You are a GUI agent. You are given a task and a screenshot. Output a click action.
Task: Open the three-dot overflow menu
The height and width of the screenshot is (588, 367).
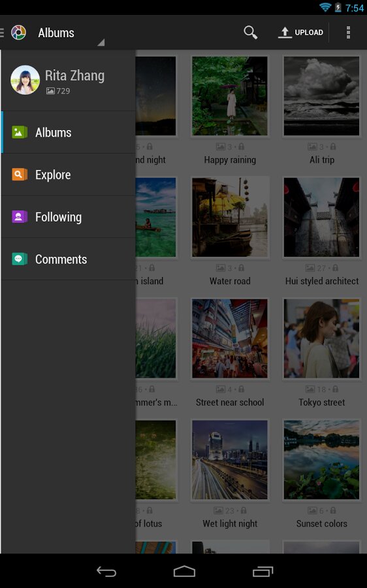point(348,33)
